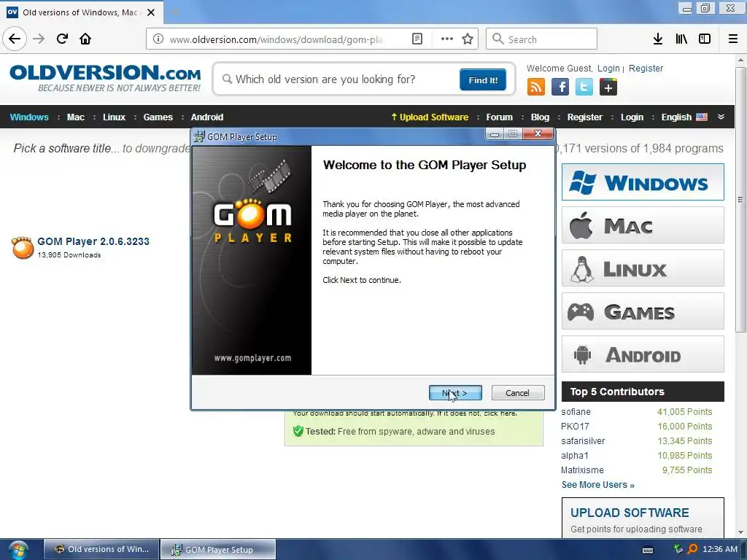This screenshot has width=747, height=560.
Task: Click Login link beside Welcome Guest
Action: coord(609,68)
